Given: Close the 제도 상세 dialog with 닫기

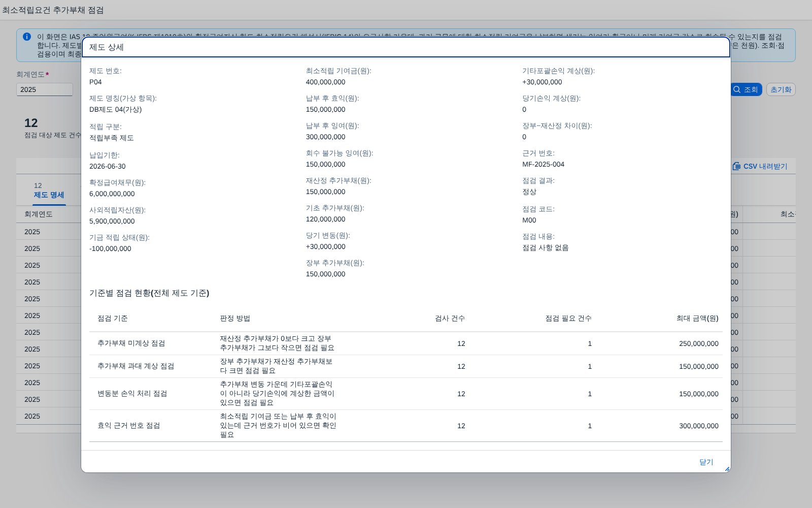Looking at the screenshot, I should click(x=706, y=462).
